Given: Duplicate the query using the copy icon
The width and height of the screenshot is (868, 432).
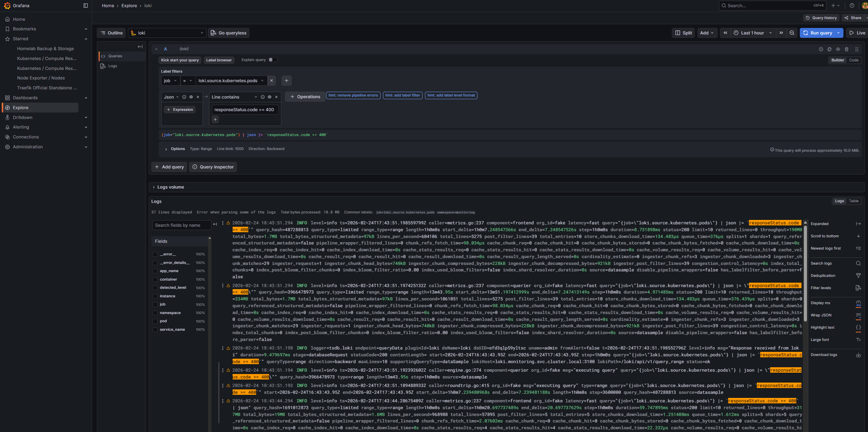Looking at the screenshot, I should [x=829, y=49].
